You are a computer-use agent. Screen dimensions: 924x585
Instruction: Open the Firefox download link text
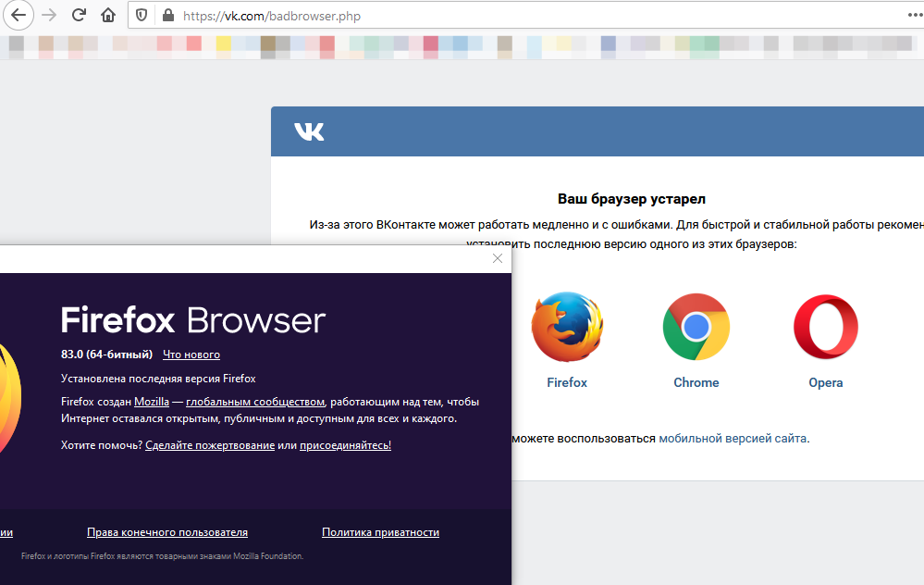tap(567, 382)
